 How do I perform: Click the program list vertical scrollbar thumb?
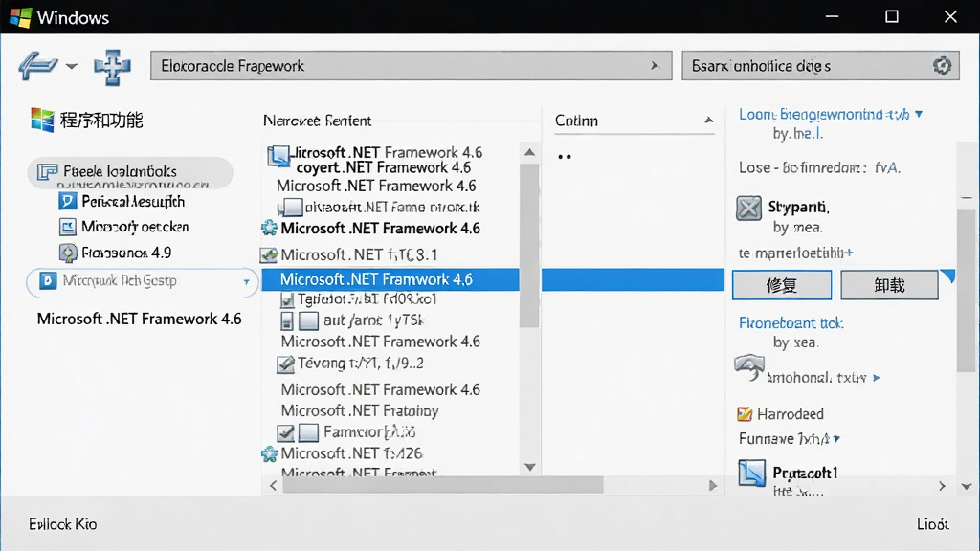coord(529,246)
